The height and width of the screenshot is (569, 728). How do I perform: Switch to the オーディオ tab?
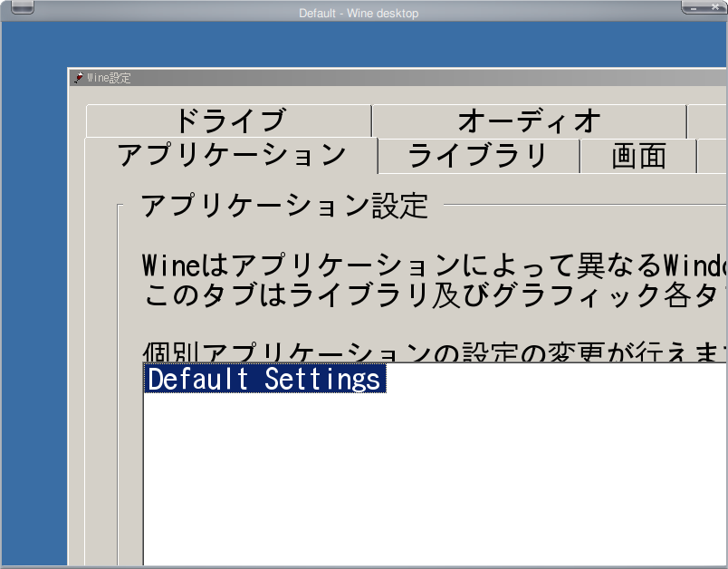(x=530, y=121)
